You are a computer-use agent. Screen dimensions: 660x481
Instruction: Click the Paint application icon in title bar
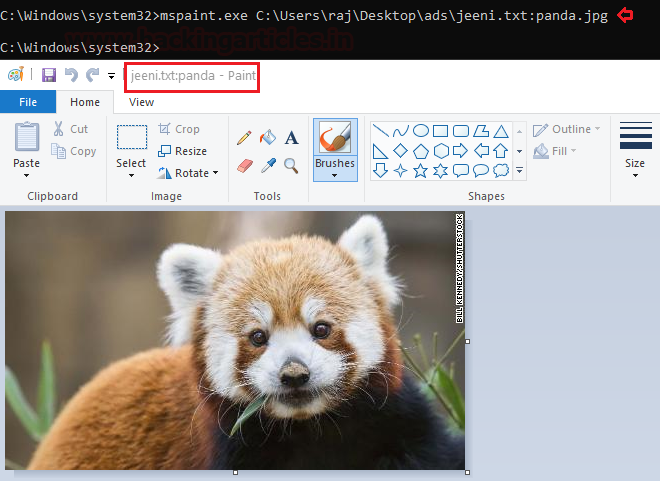(x=16, y=75)
